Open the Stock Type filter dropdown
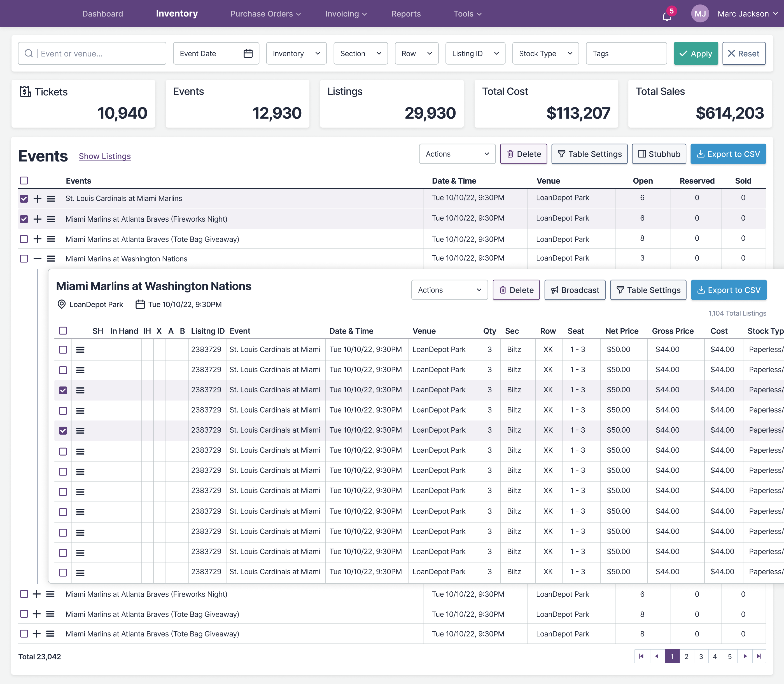This screenshot has height=684, width=784. click(545, 53)
